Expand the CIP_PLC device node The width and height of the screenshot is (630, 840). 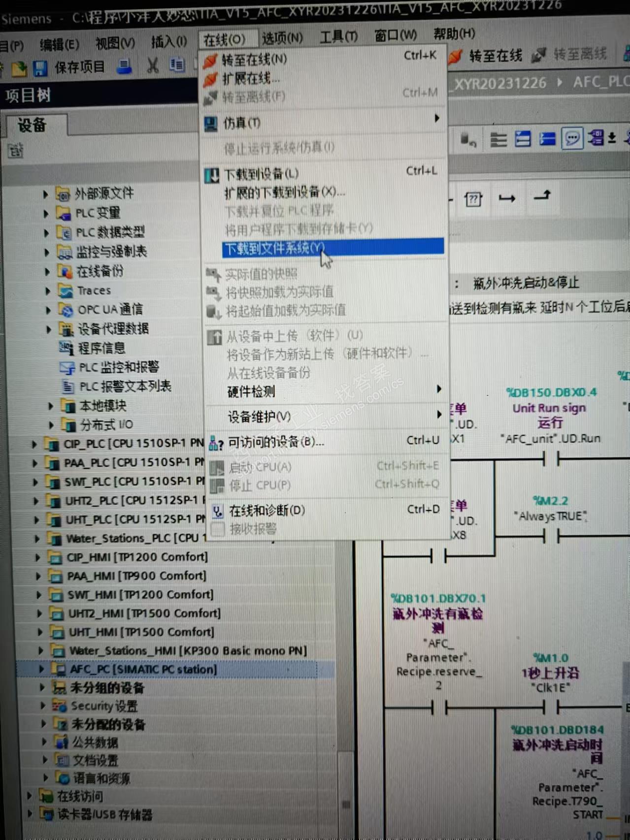(34, 444)
